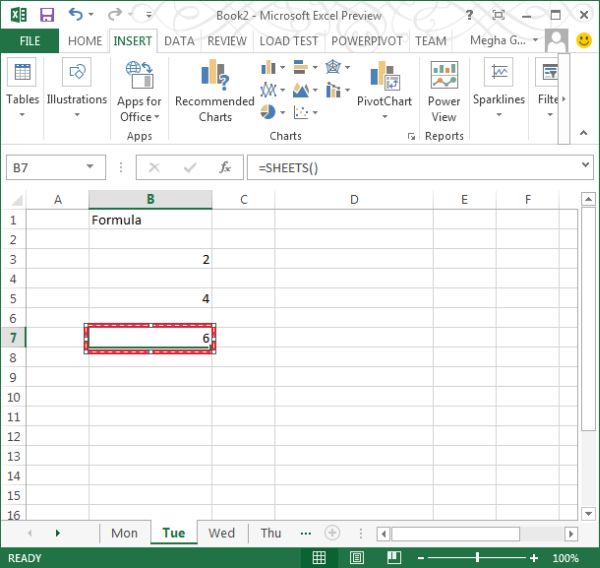Click the smiley feedback icon
Viewport: 600px width, 568px height.
584,40
